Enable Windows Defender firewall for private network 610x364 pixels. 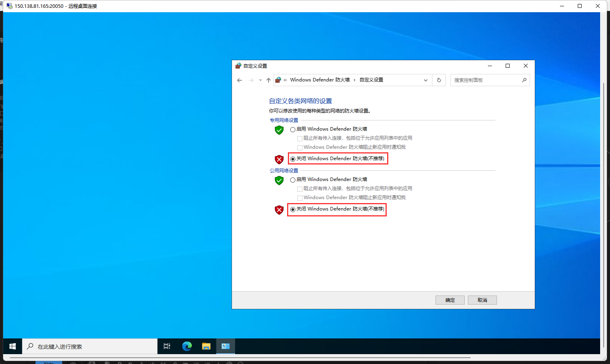(293, 129)
